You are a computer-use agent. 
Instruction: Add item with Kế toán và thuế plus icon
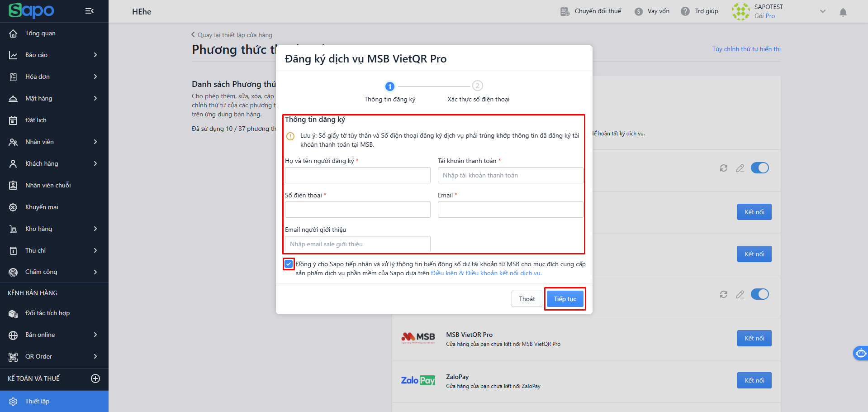pyautogui.click(x=95, y=378)
